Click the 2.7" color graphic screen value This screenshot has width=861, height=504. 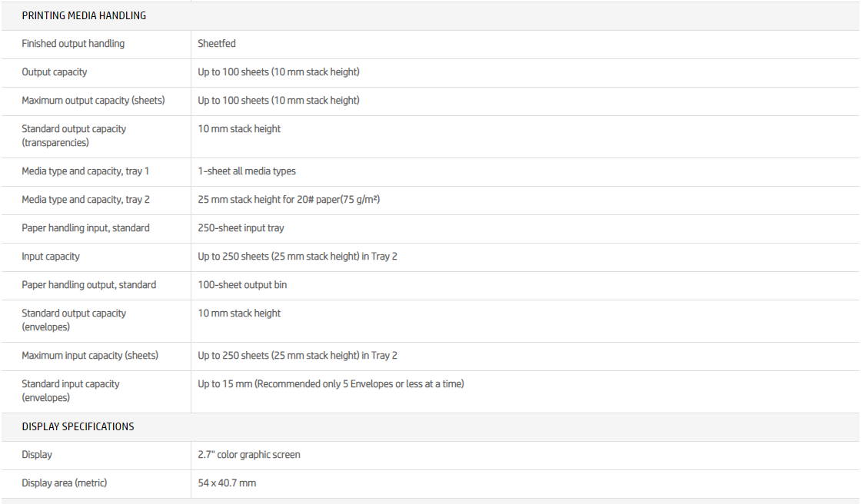pos(249,455)
